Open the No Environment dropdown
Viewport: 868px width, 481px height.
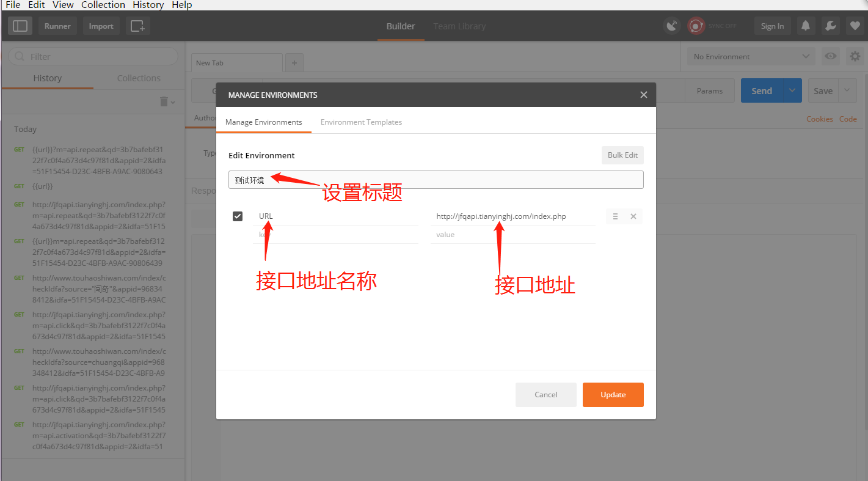tap(751, 57)
